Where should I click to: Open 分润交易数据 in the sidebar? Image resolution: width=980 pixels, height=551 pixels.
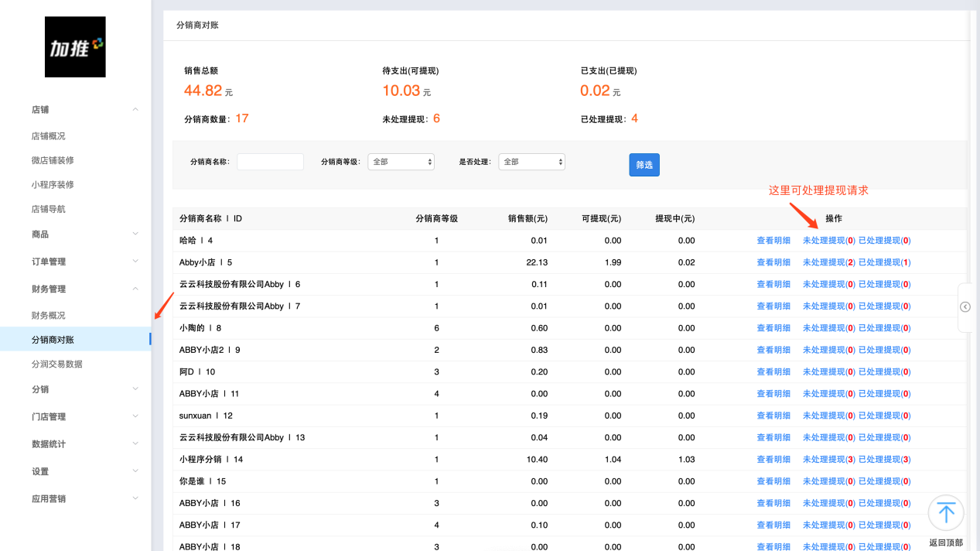pos(56,364)
